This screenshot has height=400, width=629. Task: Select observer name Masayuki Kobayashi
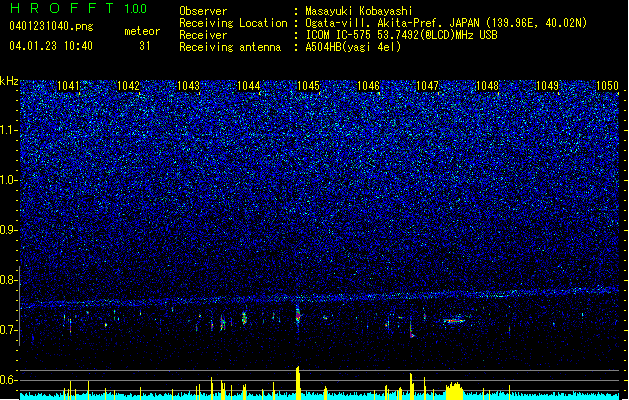click(359, 11)
